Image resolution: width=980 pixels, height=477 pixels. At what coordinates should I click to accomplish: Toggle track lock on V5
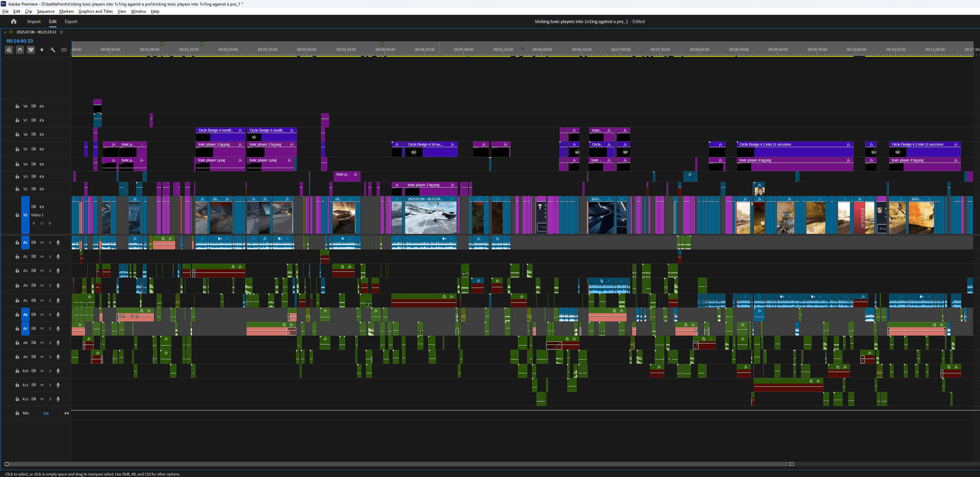(17, 149)
